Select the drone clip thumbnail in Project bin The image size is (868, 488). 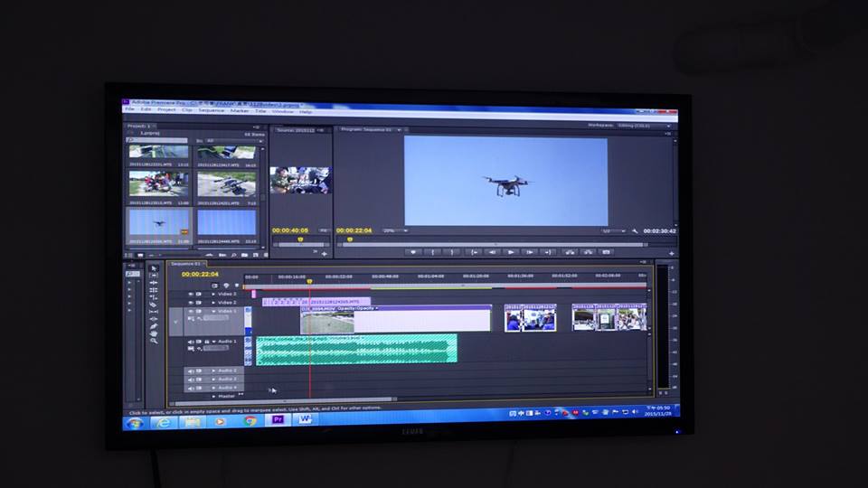click(159, 222)
